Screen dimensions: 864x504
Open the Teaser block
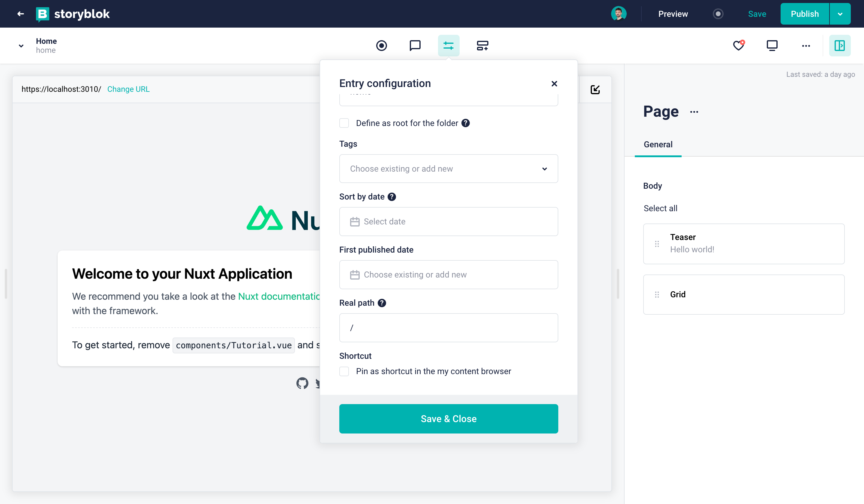click(x=744, y=244)
